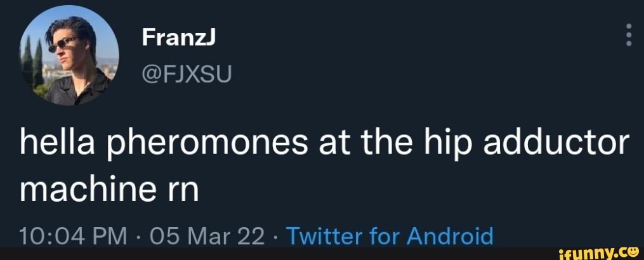The image size is (644, 260).
Task: Open the tweet's three-dot more options menu
Action: pyautogui.click(x=629, y=36)
